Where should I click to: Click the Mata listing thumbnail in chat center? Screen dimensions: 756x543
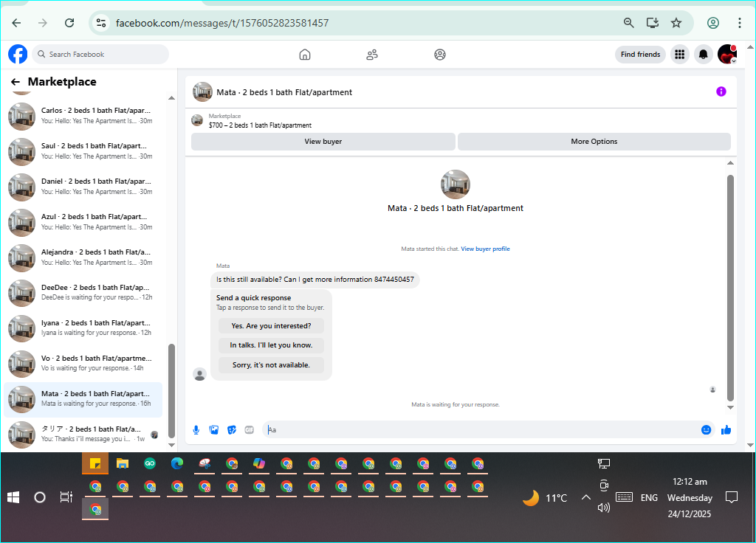(455, 184)
